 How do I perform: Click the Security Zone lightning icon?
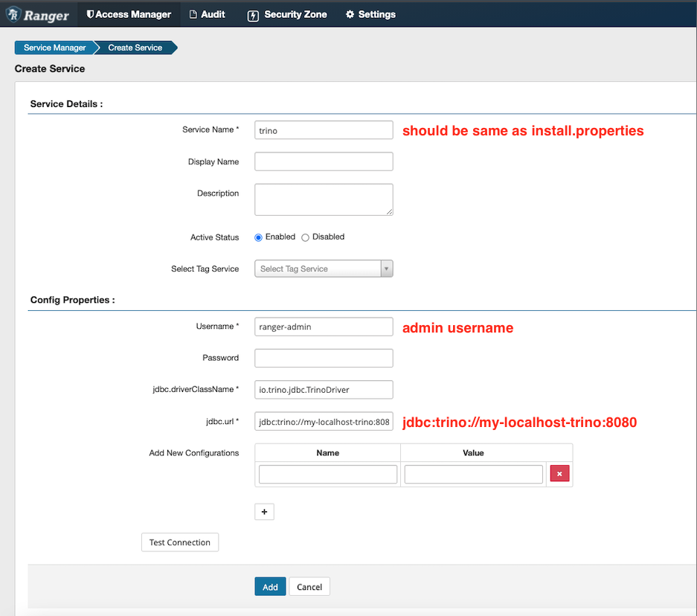[253, 16]
